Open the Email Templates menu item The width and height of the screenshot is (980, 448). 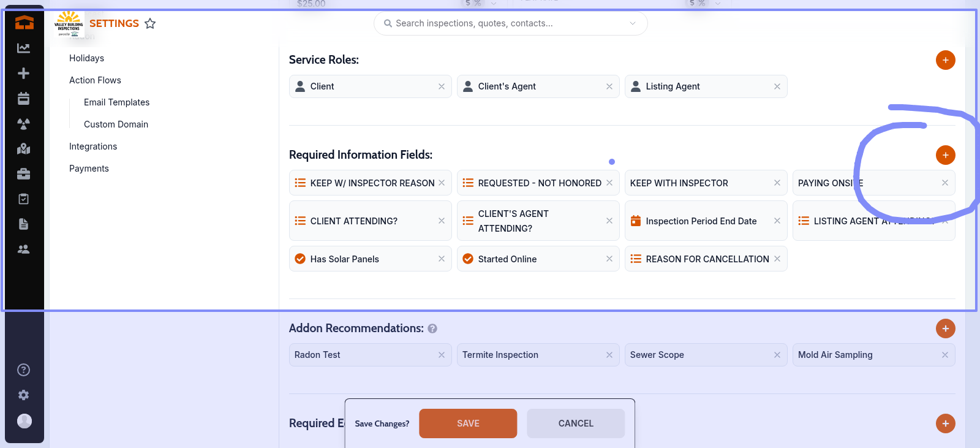click(x=116, y=102)
